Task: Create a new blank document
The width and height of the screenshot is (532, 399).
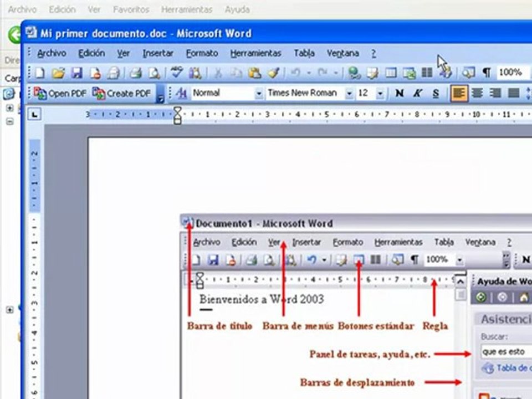Action: pos(40,73)
